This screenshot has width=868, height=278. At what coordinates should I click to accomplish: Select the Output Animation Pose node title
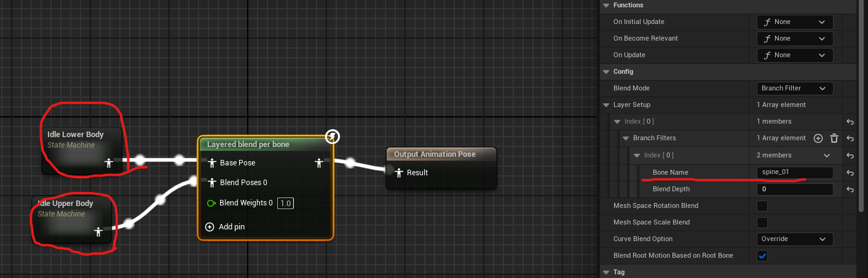[x=435, y=154]
